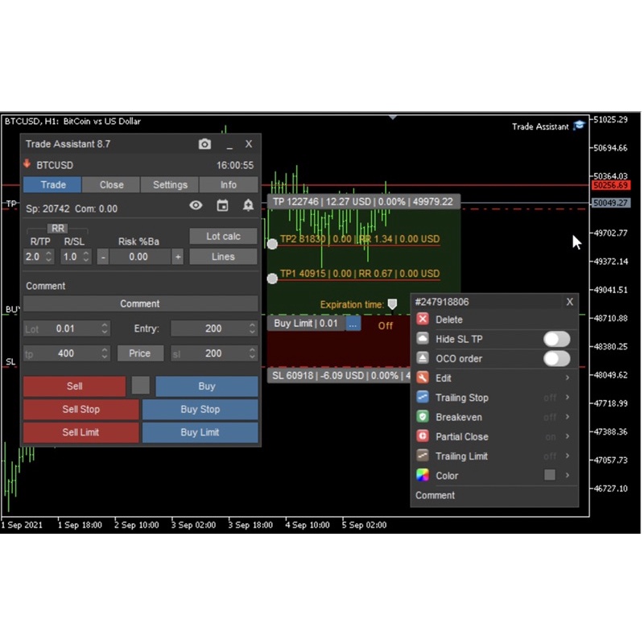Toggle the Buy Limit Off switch

coord(385,326)
